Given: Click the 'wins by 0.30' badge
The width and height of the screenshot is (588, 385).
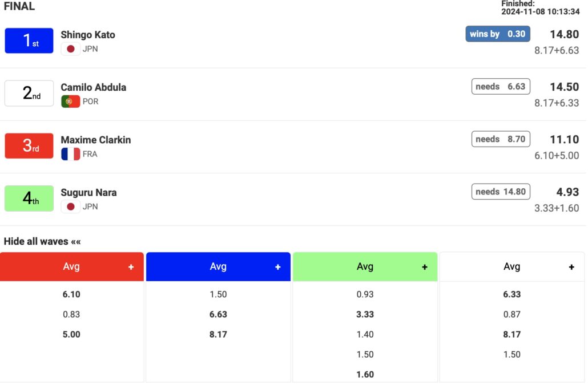Looking at the screenshot, I should click(497, 34).
